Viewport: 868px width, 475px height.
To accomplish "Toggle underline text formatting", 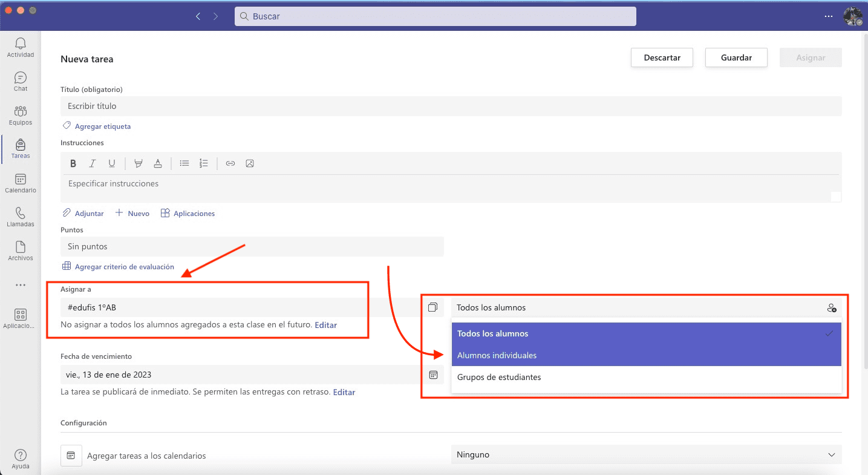I will click(112, 163).
